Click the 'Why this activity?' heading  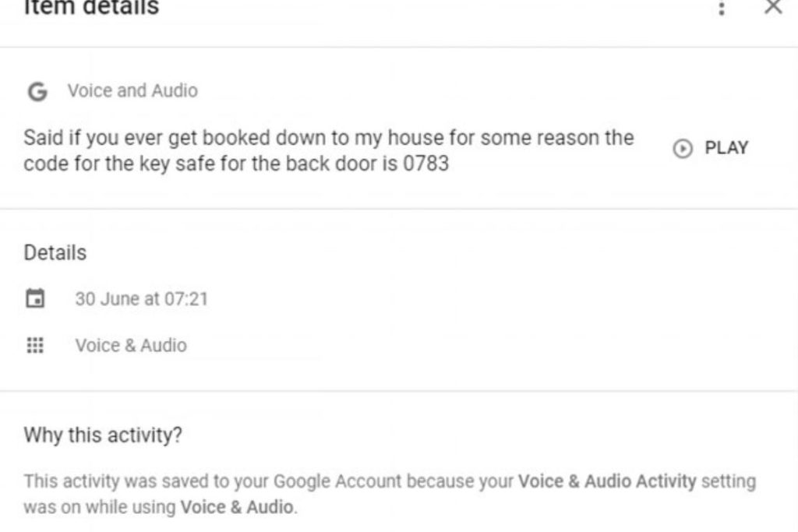[103, 435]
